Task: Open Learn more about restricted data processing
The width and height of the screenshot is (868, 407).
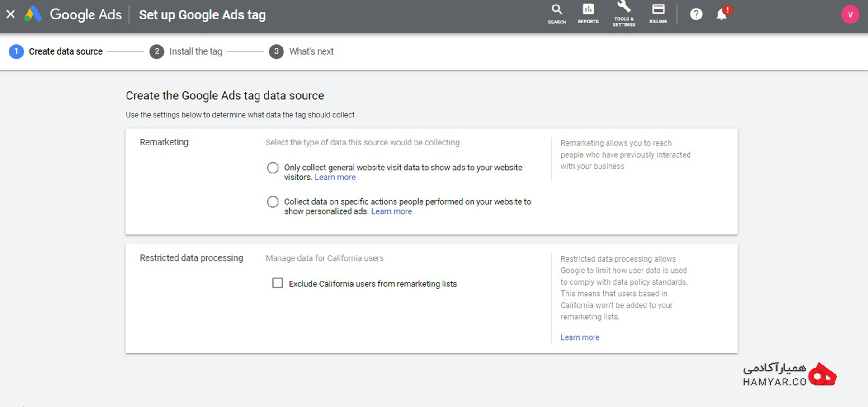Action: point(580,337)
